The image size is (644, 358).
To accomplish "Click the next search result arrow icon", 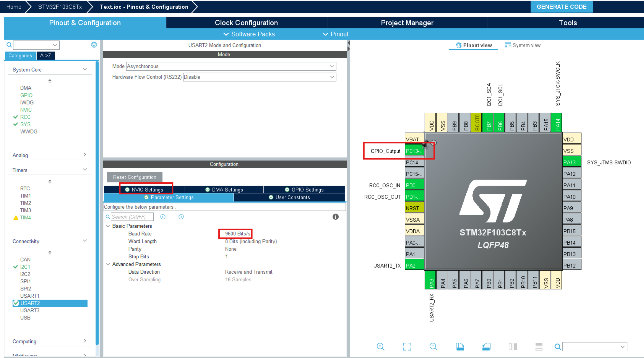I will click(x=181, y=217).
